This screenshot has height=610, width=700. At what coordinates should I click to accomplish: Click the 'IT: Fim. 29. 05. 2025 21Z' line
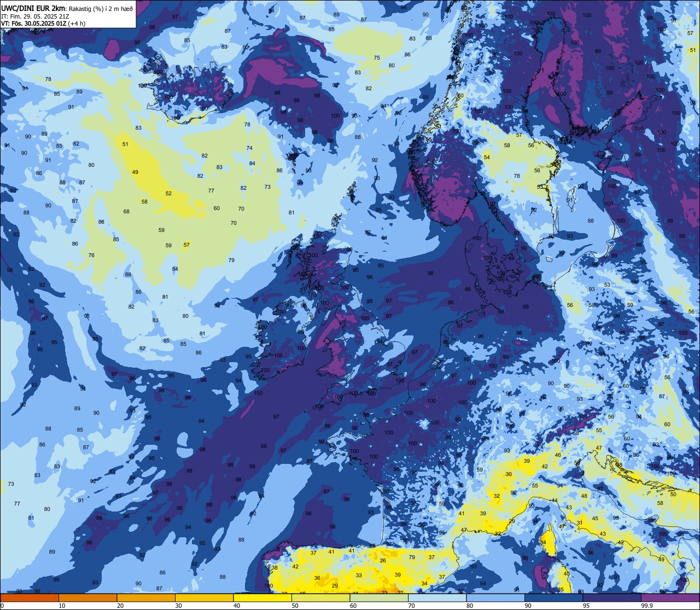click(x=35, y=16)
